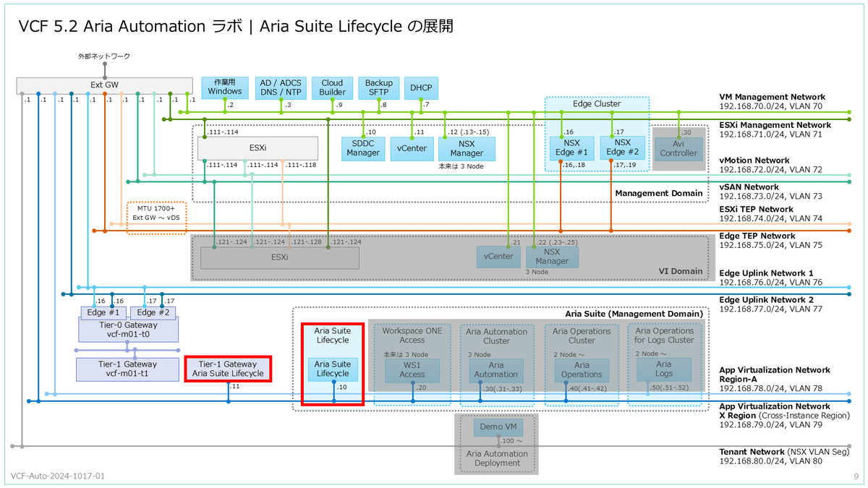Click the 'Edge Cluster' label
This screenshot has height=488, width=868.
[x=597, y=104]
